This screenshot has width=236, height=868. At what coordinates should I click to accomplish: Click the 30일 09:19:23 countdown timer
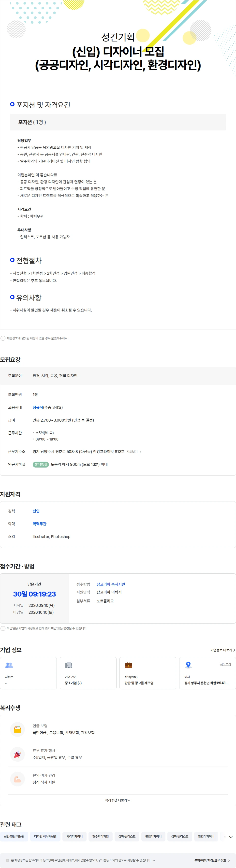pyautogui.click(x=34, y=594)
